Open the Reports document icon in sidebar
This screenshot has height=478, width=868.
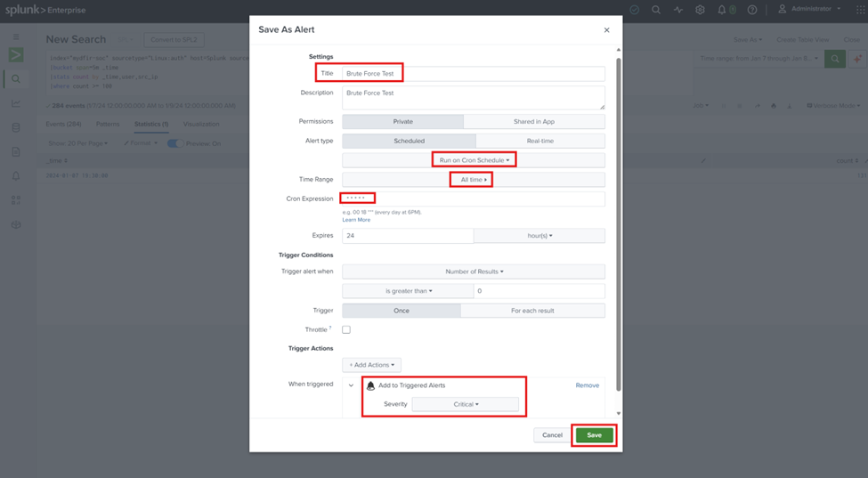point(16,151)
